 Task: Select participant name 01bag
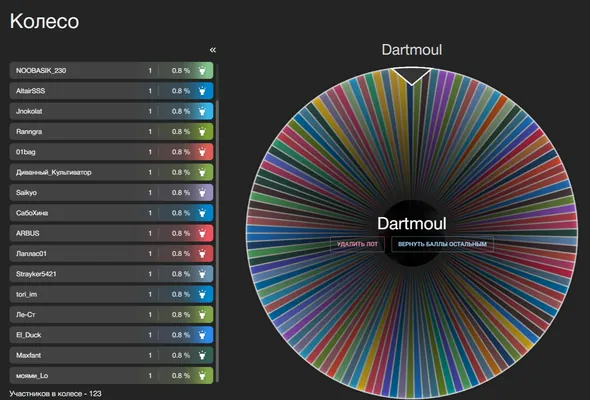point(26,152)
